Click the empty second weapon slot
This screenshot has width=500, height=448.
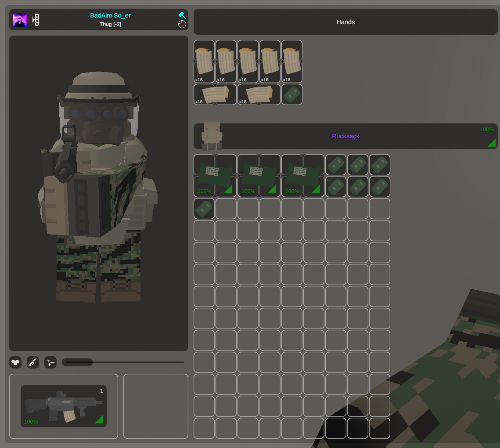pos(155,406)
